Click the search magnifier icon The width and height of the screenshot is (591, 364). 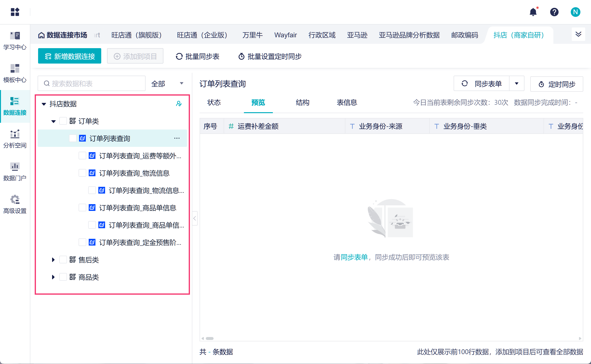tap(47, 83)
